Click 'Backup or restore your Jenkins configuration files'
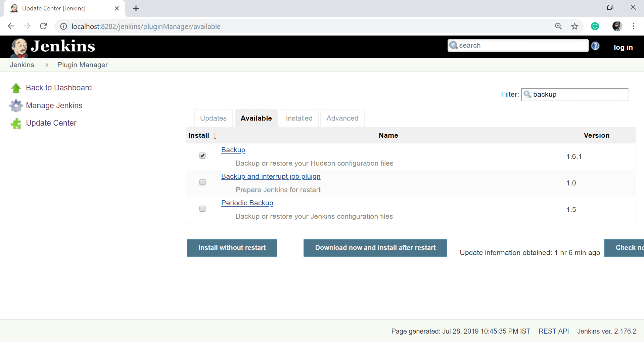Screen dimensions: 644x342 pyautogui.click(x=314, y=216)
